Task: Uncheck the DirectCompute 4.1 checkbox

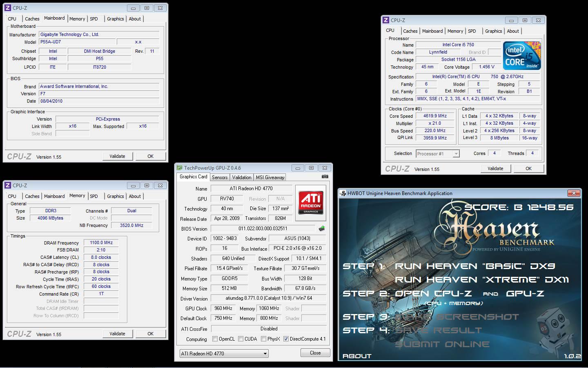Action: [286, 339]
